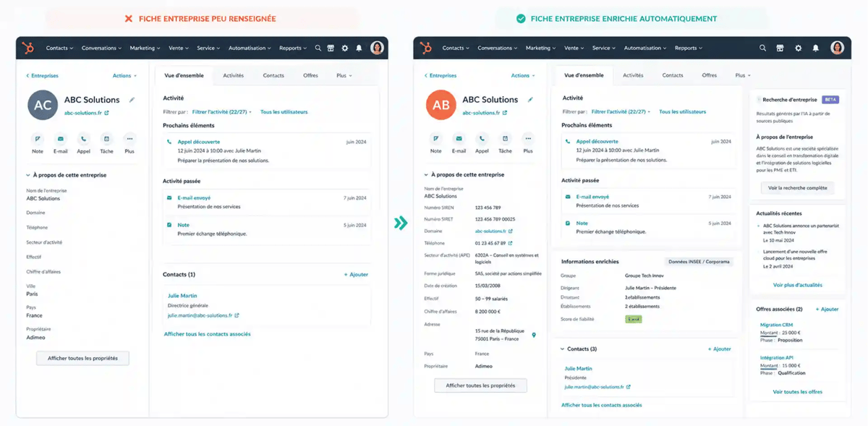Click the Appel icon under the AC avatar
The height and width of the screenshot is (426, 868).
pyautogui.click(x=84, y=139)
